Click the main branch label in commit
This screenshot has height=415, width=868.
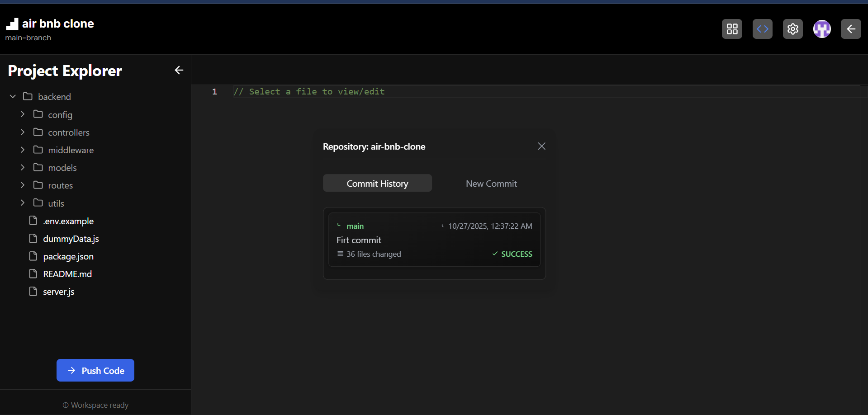355,226
